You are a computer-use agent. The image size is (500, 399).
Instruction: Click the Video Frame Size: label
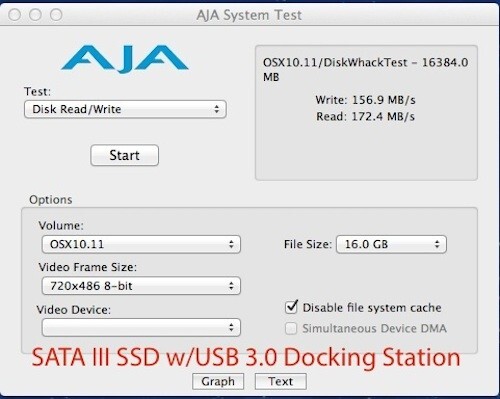(x=88, y=267)
